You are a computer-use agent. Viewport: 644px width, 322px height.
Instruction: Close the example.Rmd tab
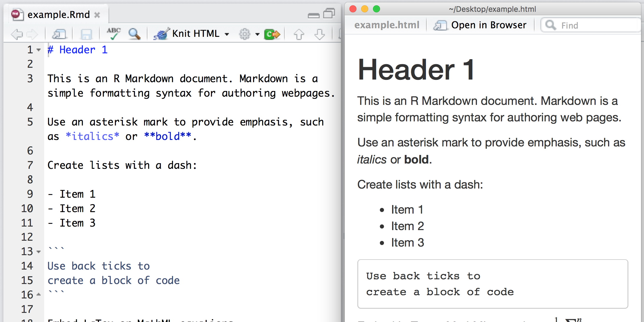[x=97, y=15]
